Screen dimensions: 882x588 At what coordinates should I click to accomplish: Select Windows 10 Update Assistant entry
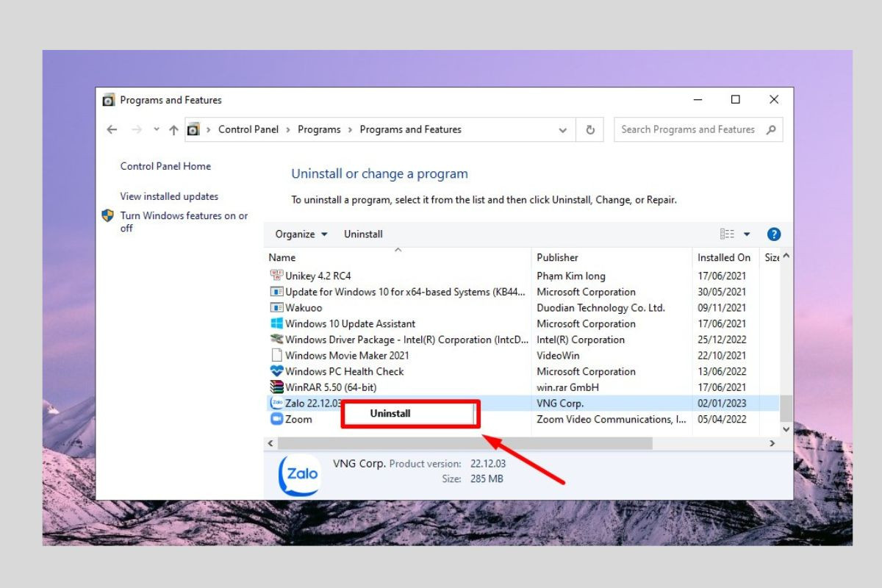(350, 323)
